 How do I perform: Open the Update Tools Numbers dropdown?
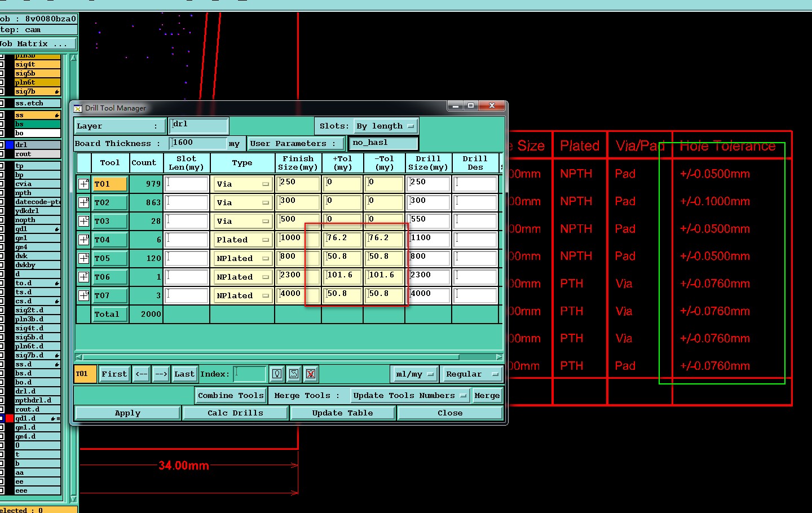pyautogui.click(x=410, y=396)
